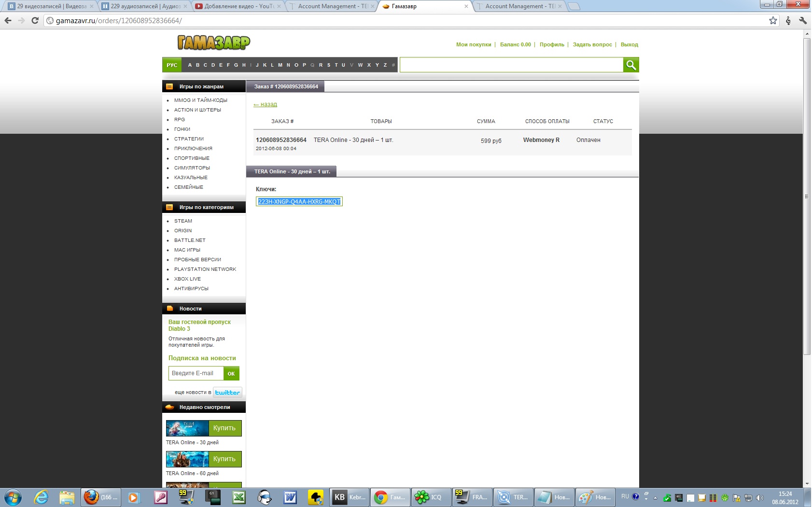Open 'Баланс 0.00' link
The image size is (812, 507).
click(x=516, y=44)
